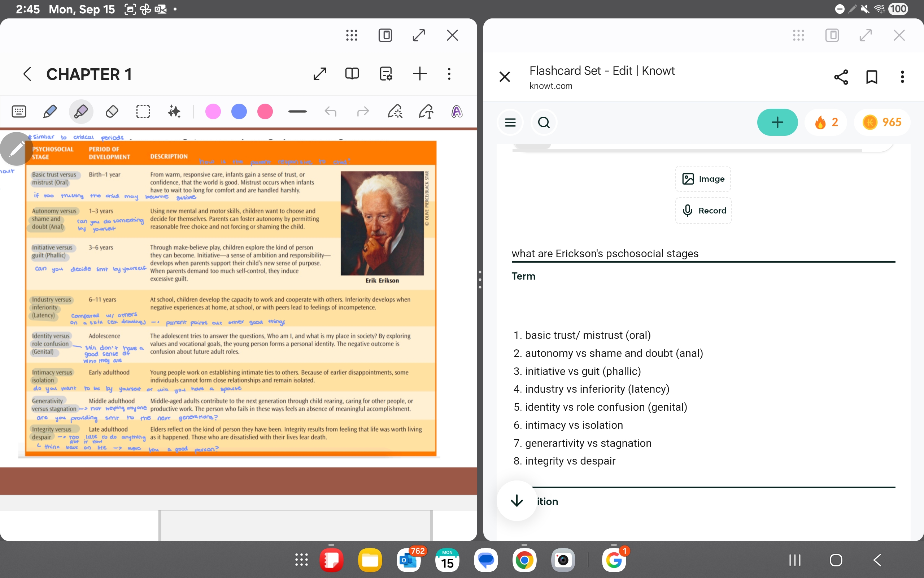
Task: Click the teal plus create button
Action: [777, 122]
